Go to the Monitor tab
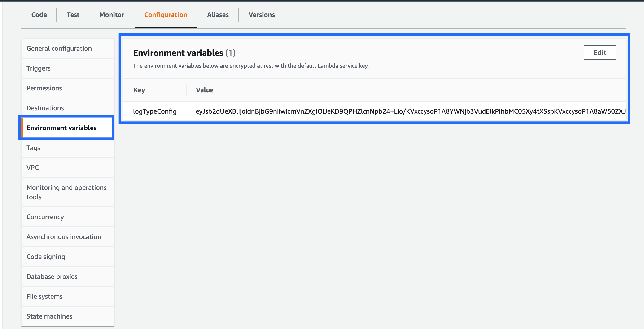The height and width of the screenshot is (329, 644). point(112,15)
